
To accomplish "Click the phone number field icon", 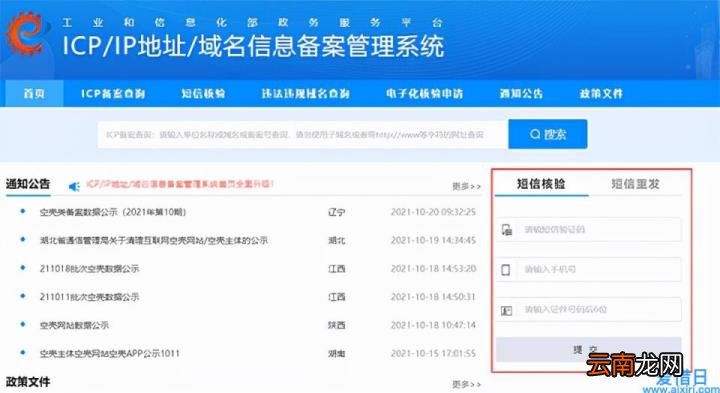I will point(506,269).
